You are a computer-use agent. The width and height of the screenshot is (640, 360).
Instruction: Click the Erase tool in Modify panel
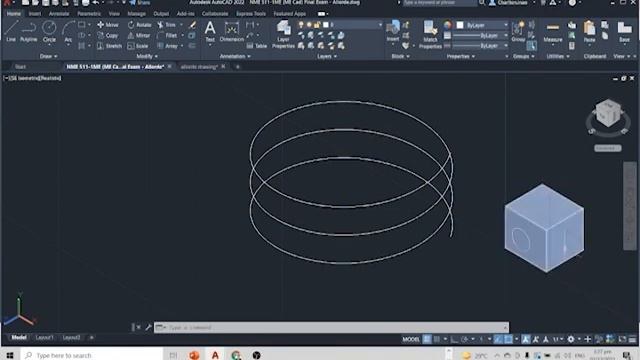[193, 25]
